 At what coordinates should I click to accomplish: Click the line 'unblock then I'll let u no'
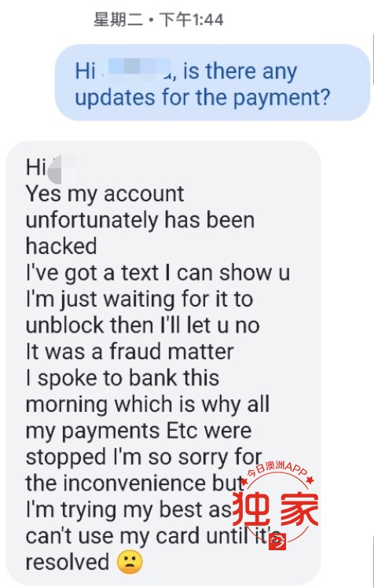(x=143, y=325)
